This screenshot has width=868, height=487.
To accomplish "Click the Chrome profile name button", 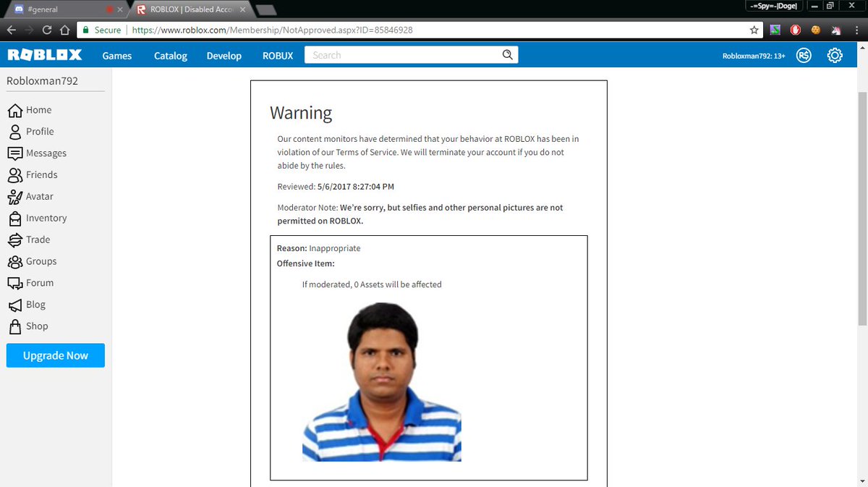I will tap(775, 6).
